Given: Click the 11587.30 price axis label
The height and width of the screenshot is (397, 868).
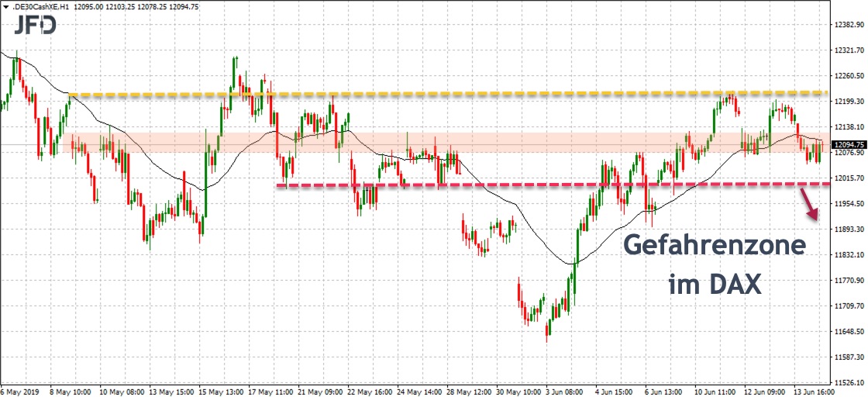Looking at the screenshot, I should pos(849,357).
